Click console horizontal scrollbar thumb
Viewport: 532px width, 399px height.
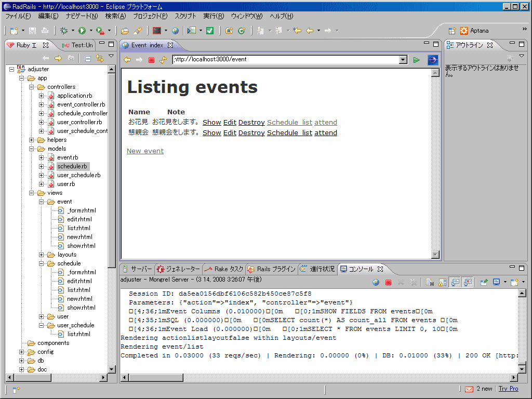(x=156, y=378)
